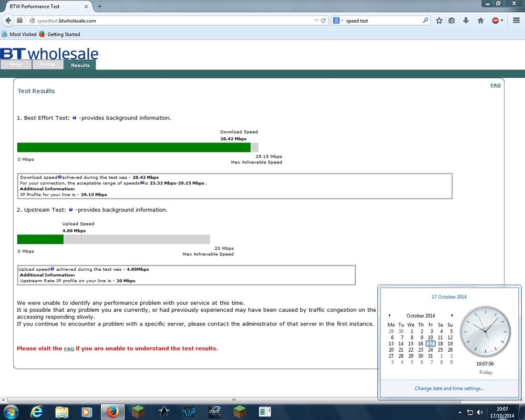Open the Most Visited bookmarks folder
This screenshot has width=525, height=420.
[x=19, y=34]
